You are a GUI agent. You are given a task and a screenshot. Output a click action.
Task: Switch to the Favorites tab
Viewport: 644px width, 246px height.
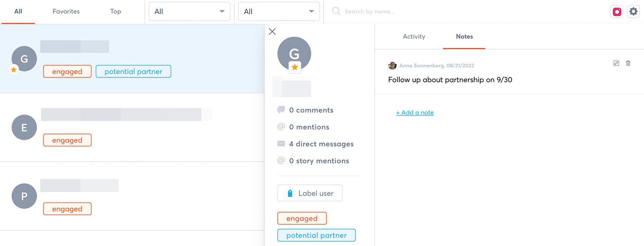pos(66,12)
